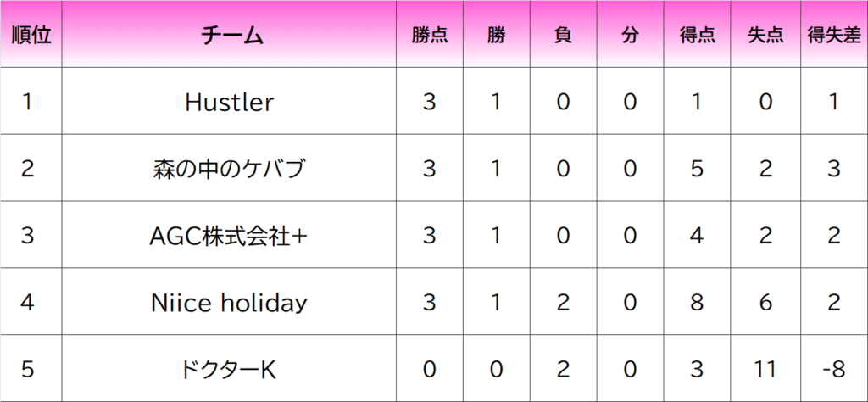The width and height of the screenshot is (868, 402).
Task: Select Niice holiday's 得点 value 8
Action: pos(697,302)
